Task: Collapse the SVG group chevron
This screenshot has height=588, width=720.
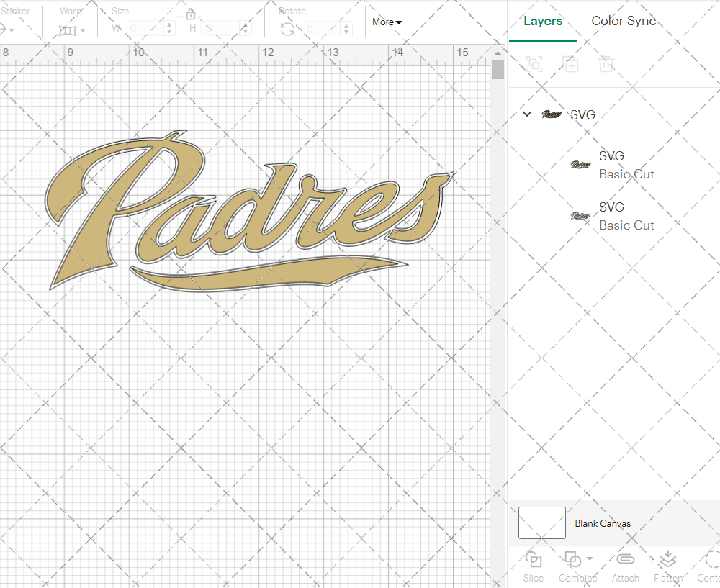Action: pos(527,114)
